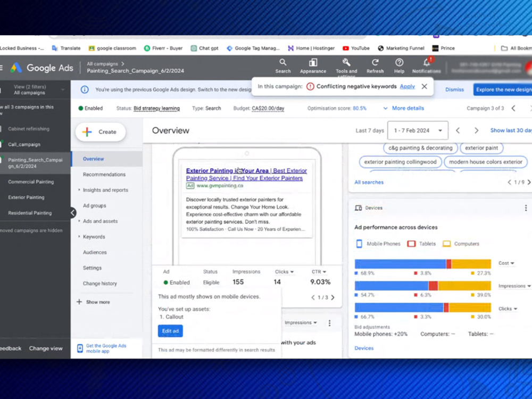Viewport: 532px width, 399px height.
Task: Click the CA$20.00/day budget value
Action: tap(268, 109)
